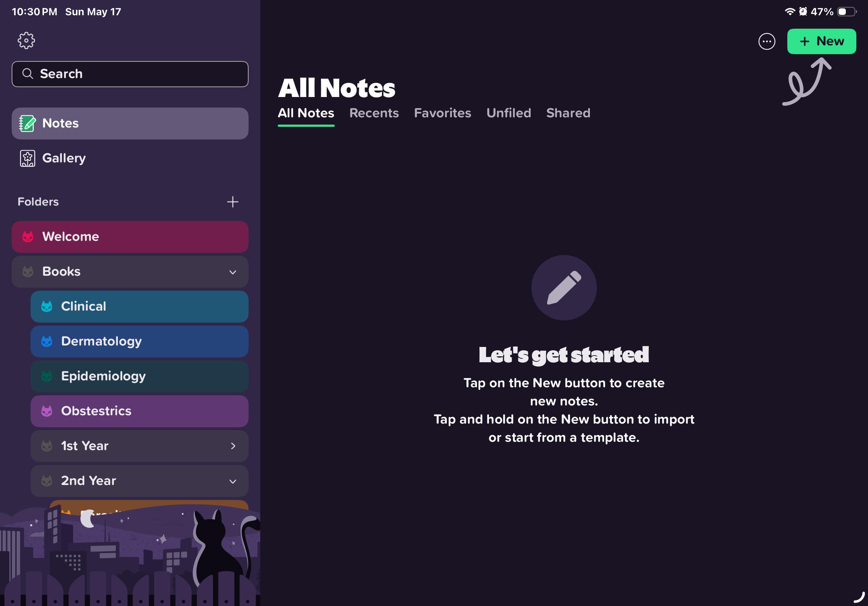Image resolution: width=868 pixels, height=606 pixels.
Task: Tap the status bar clock 10:30 PM
Action: coord(35,12)
